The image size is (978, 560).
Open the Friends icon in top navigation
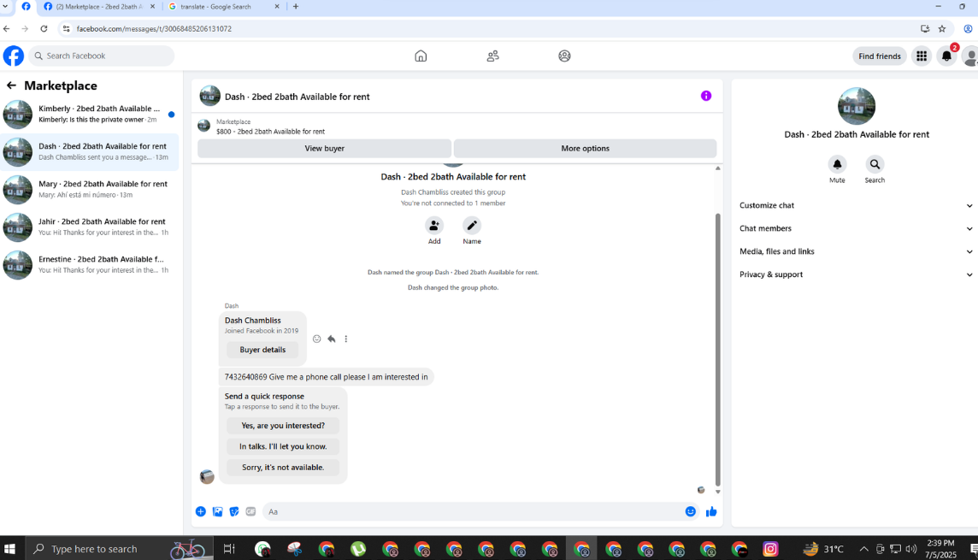pos(492,56)
